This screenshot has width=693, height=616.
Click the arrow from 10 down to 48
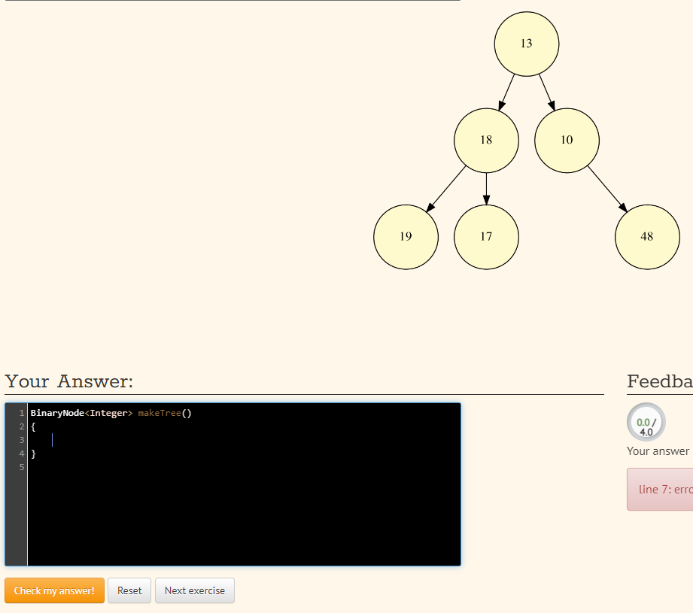[x=606, y=188]
